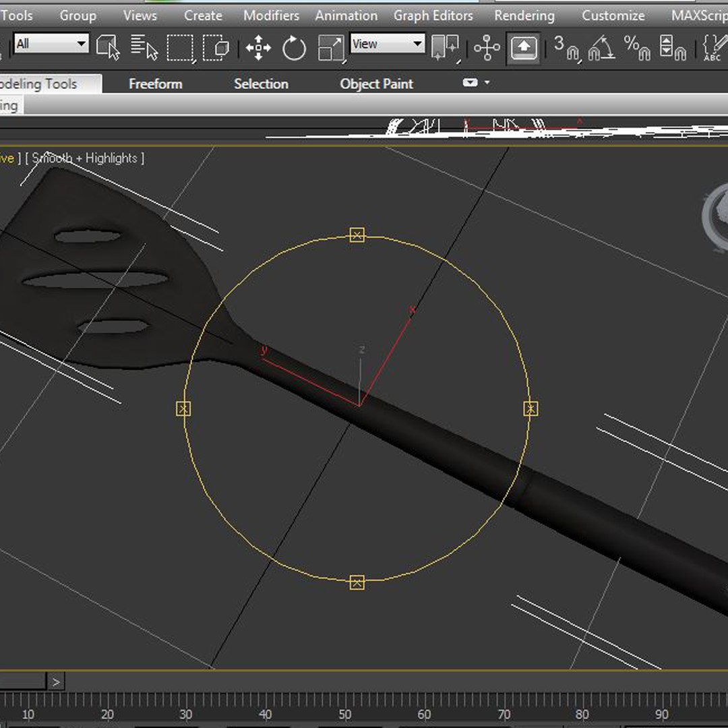728x728 pixels.
Task: Open the Group menu
Action: [78, 16]
